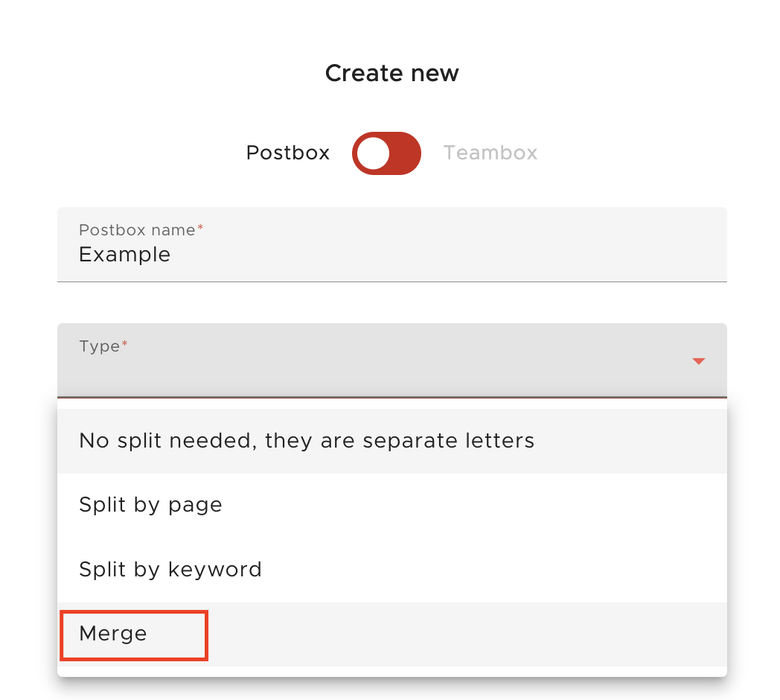Pick 'Split by keyword' as the type
780x700 pixels.
(170, 570)
